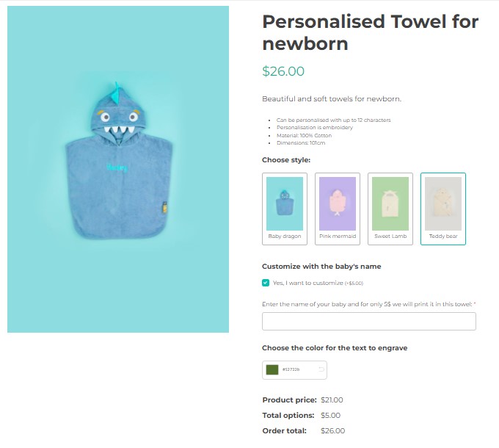The image size is (499, 448).
Task: Click the 'Choose style:' heading
Action: [286, 159]
